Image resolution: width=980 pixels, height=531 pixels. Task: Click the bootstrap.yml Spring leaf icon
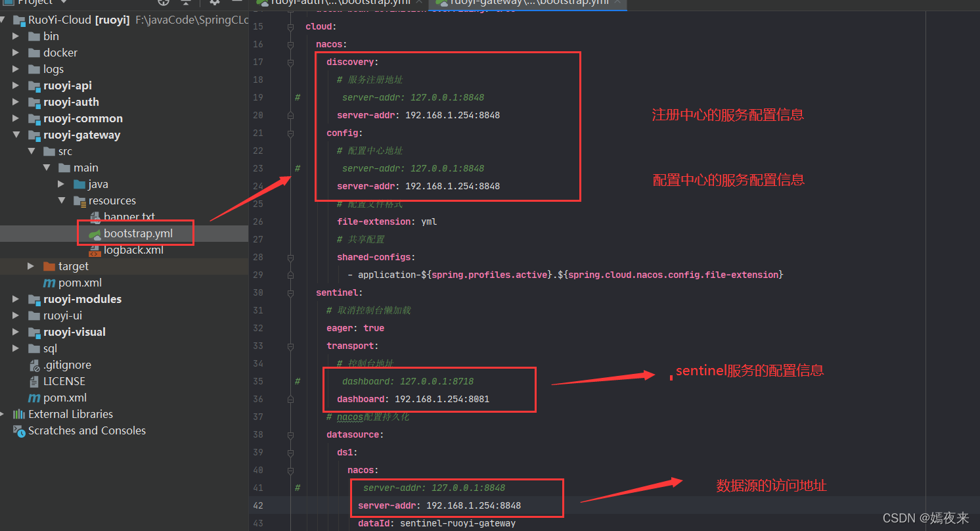click(94, 234)
